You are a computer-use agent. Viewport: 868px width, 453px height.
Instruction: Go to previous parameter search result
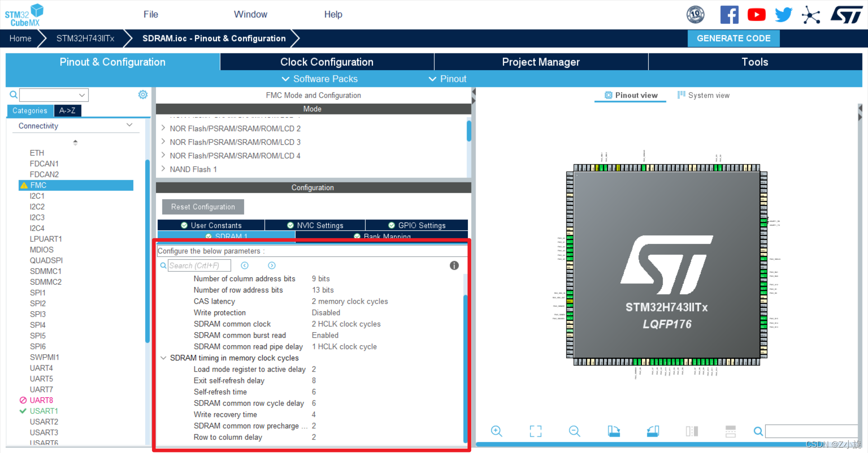click(x=245, y=266)
